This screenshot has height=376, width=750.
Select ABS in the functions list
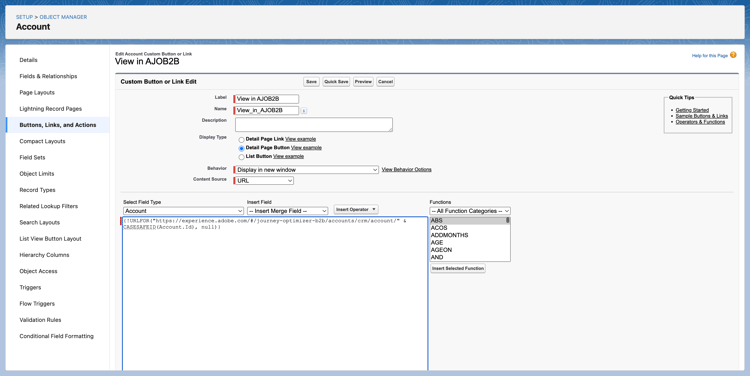[468, 221]
